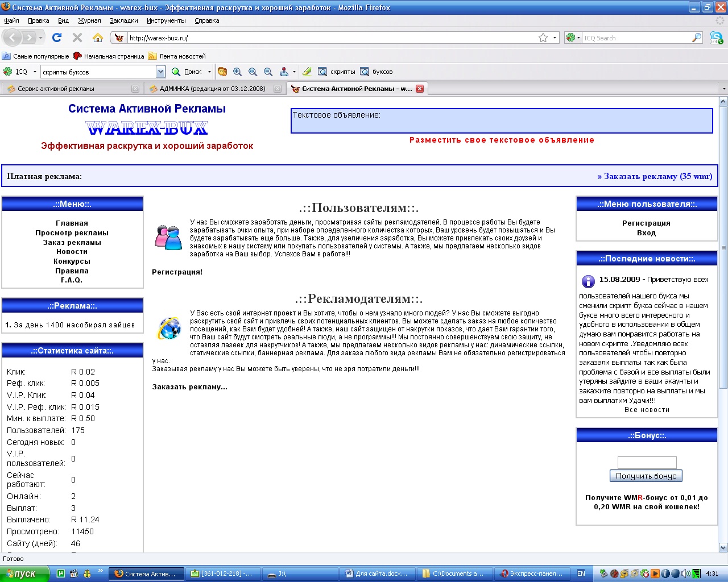Click the 'Получить бонус' button
This screenshot has width=728, height=582.
(646, 476)
